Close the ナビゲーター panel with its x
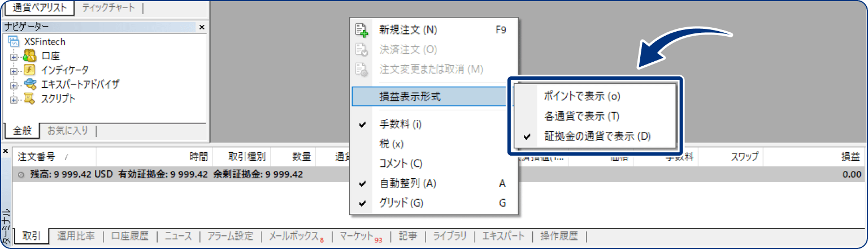868x249 pixels. click(202, 27)
